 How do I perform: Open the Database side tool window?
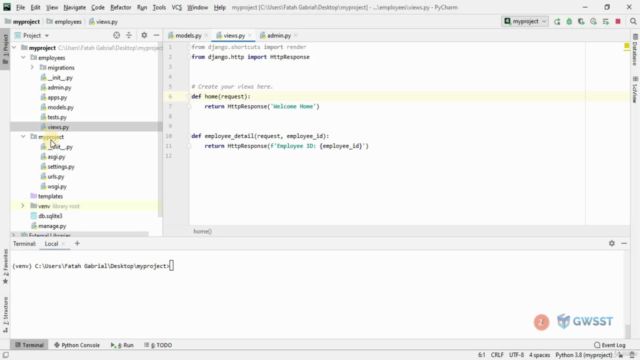[x=635, y=51]
